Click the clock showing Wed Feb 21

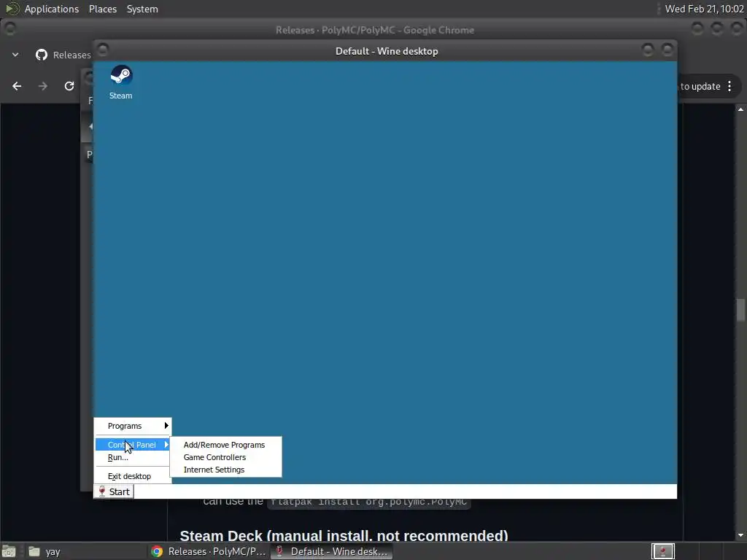click(x=704, y=9)
